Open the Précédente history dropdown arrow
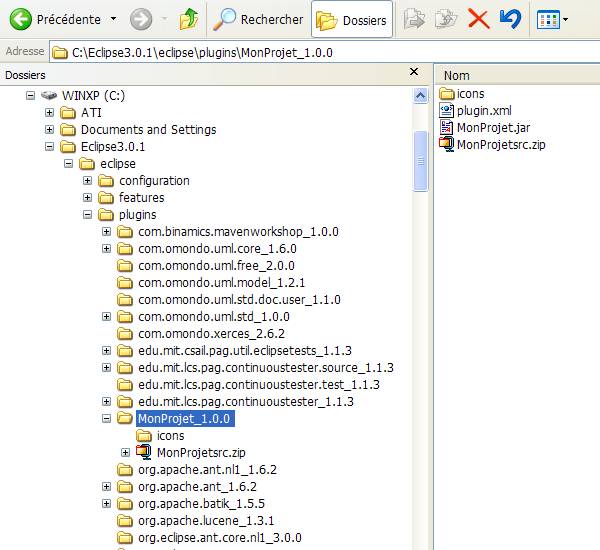The image size is (600, 550). coord(113,18)
